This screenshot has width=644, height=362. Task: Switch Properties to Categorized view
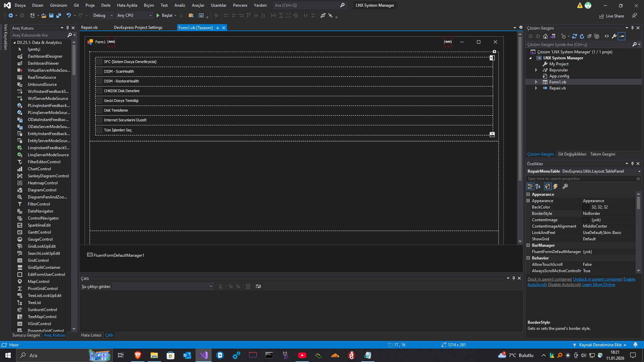coord(530,186)
